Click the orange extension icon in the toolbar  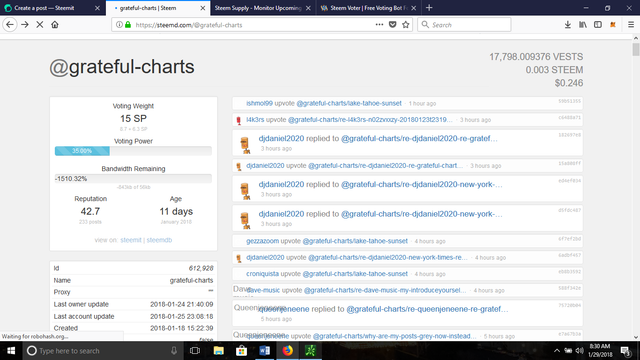click(x=613, y=24)
